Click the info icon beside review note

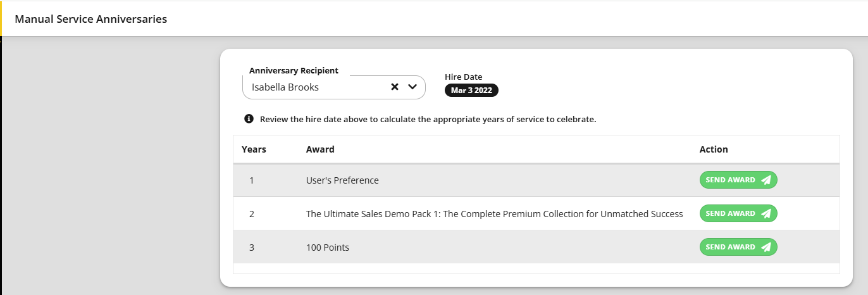[249, 119]
